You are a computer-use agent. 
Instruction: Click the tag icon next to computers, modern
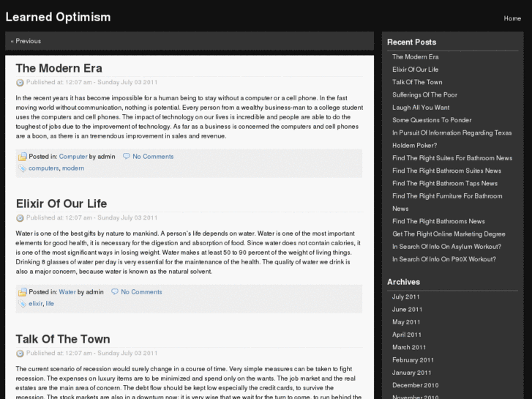click(x=23, y=168)
